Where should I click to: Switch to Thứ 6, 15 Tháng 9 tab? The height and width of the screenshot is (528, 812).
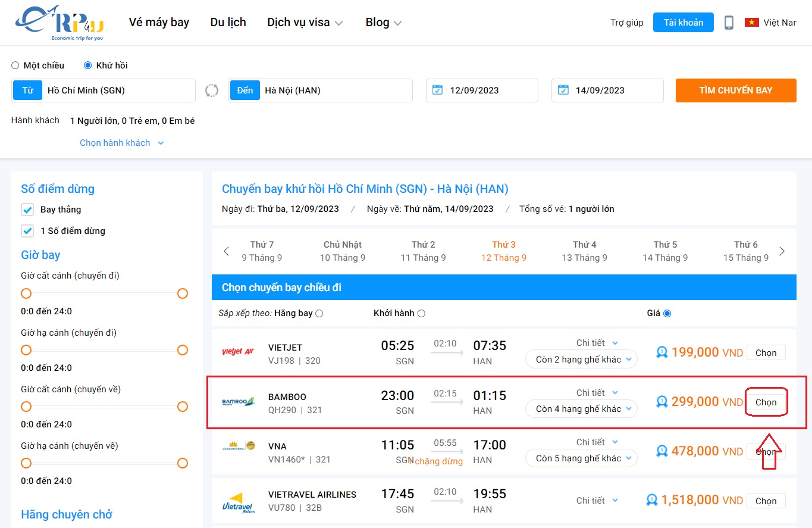(746, 251)
